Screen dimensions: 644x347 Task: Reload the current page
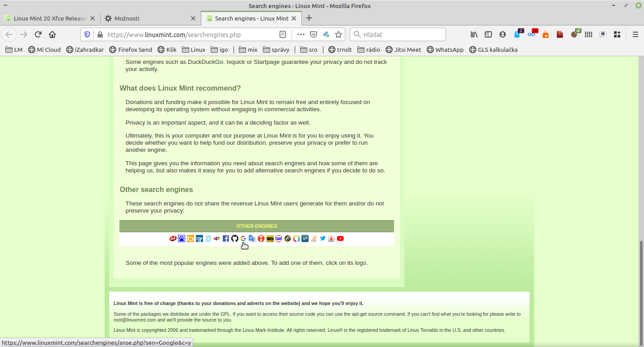point(38,34)
